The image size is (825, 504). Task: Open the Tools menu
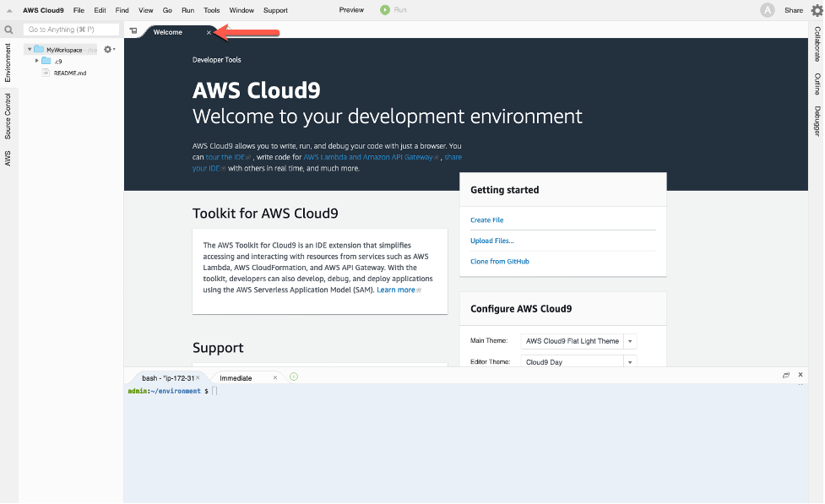tap(211, 10)
